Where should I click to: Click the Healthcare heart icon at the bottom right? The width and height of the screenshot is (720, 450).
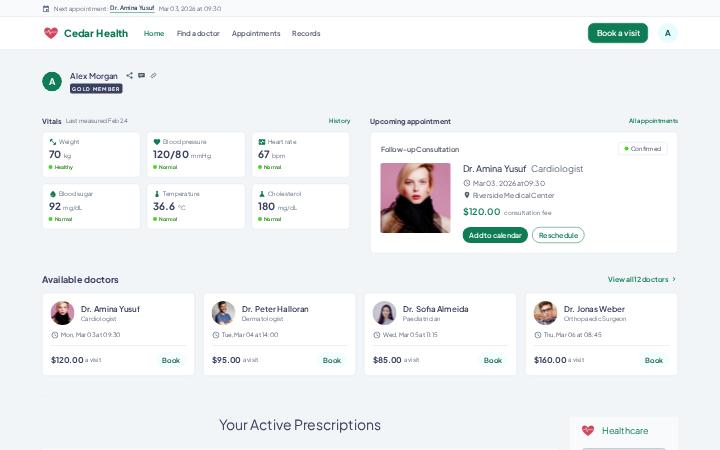point(588,430)
